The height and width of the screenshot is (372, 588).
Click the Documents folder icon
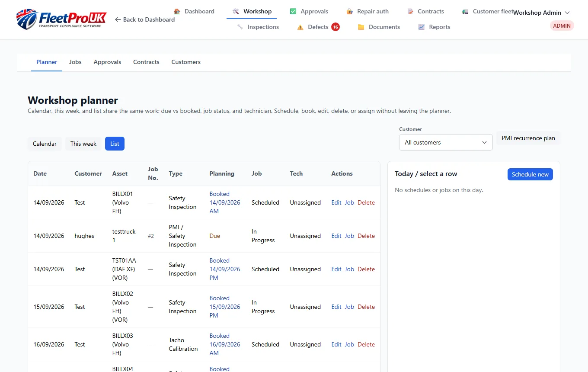[361, 27]
